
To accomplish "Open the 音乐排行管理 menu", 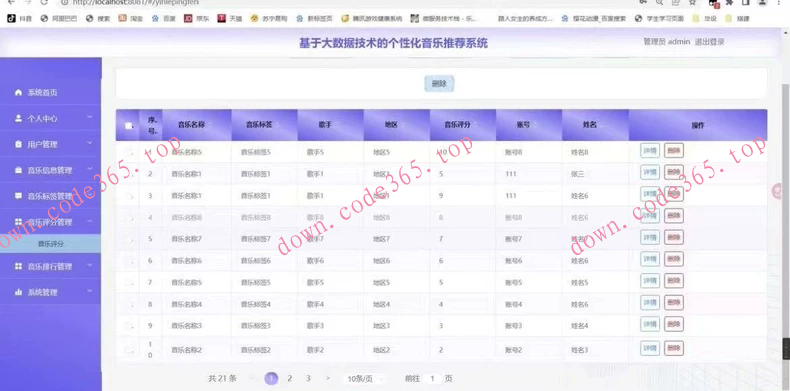I will pos(51,266).
